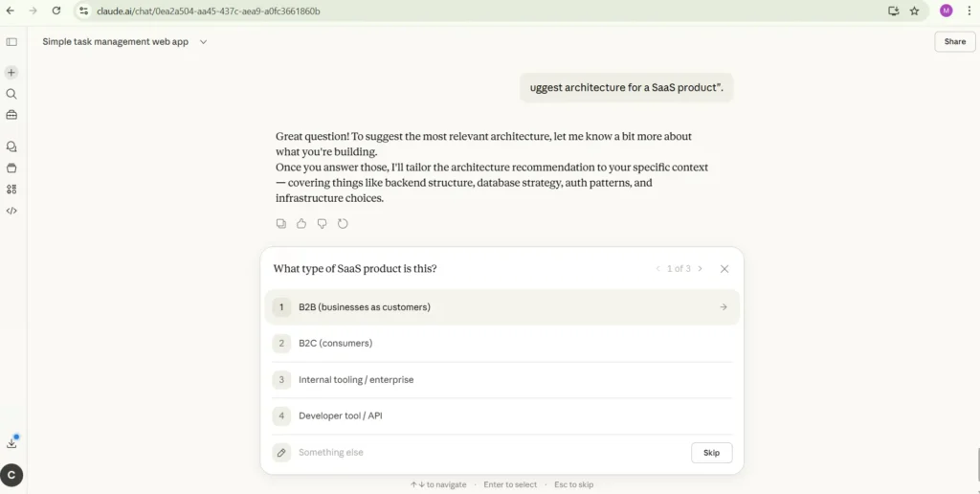Give the response a thumbs up
This screenshot has height=494, width=980.
pos(301,224)
